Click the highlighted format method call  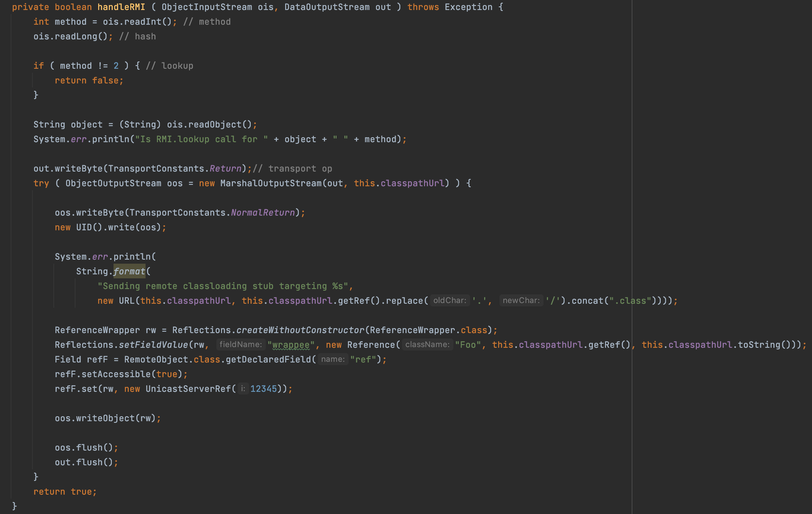point(129,271)
